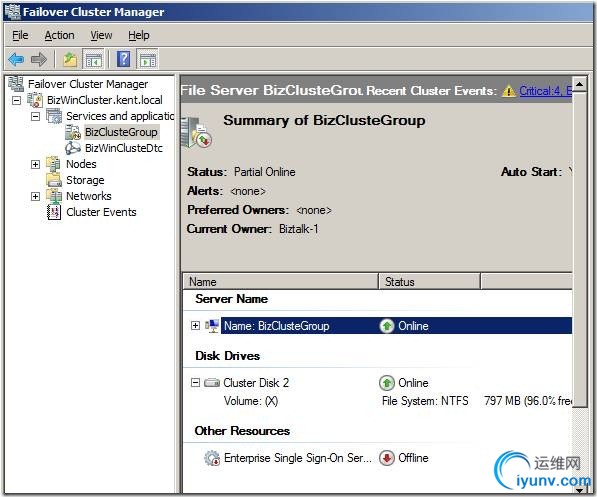The image size is (597, 497).
Task: Click the Networks icon in tree
Action: coord(54,196)
